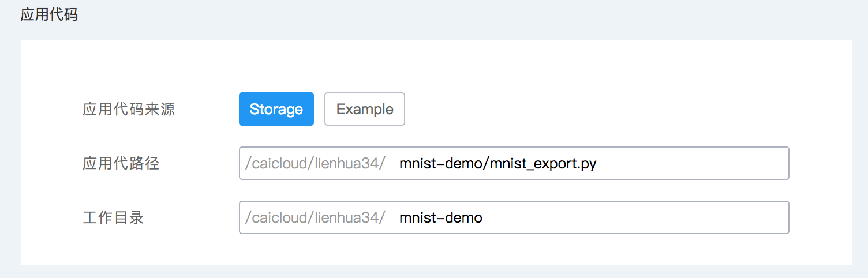Click the /caicloud/lienhua34/ prefix in 应用代路径 field
Image resolution: width=868 pixels, height=278 pixels.
click(315, 163)
